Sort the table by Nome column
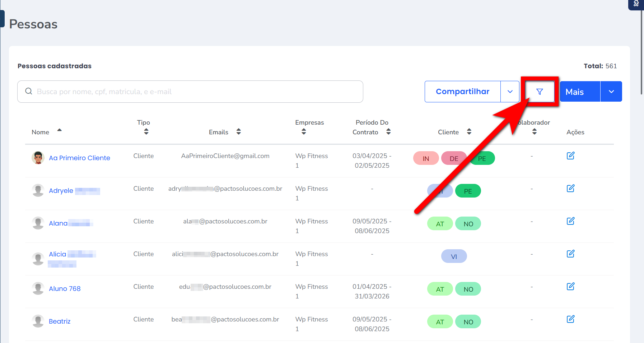Image resolution: width=644 pixels, height=343 pixels. [59, 130]
